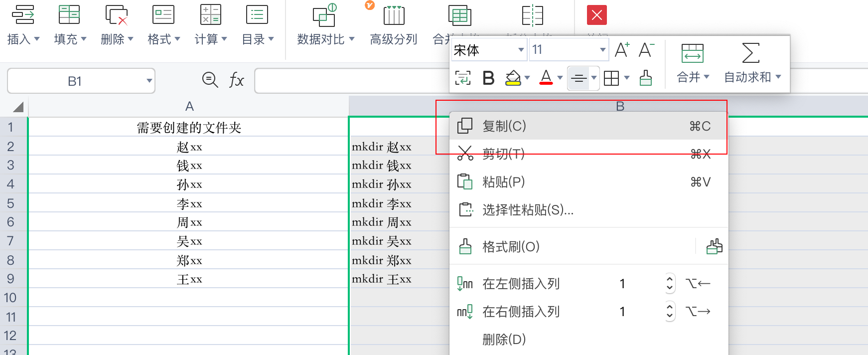Choose 复制(C) from the context menu
Viewport: 868px width, 355px height.
pos(504,126)
